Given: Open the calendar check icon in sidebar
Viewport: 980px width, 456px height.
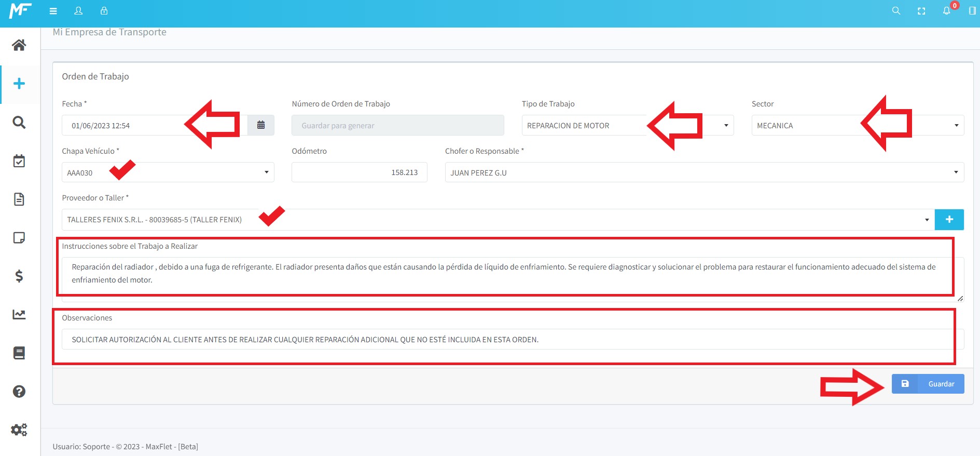Looking at the screenshot, I should 19,161.
